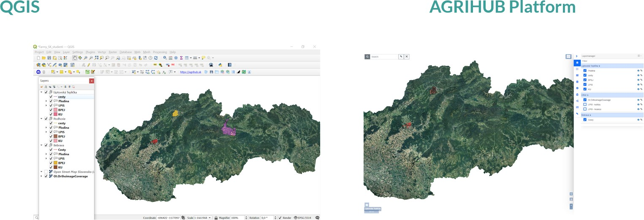The width and height of the screenshot is (644, 220).
Task: Click the blue Layermanager sidebar icon
Action: [577, 63]
